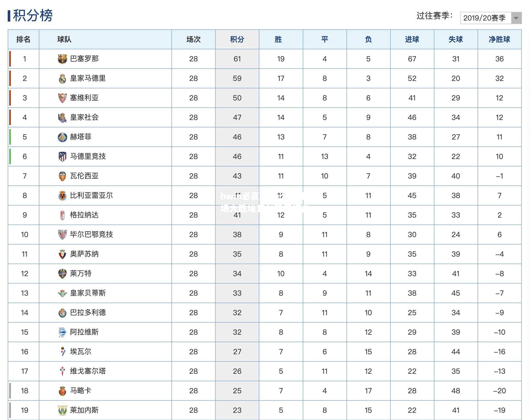Screen dimensions: 530x420
Task: Click the 维戈塞尔塔 club crest
Action: point(62,371)
